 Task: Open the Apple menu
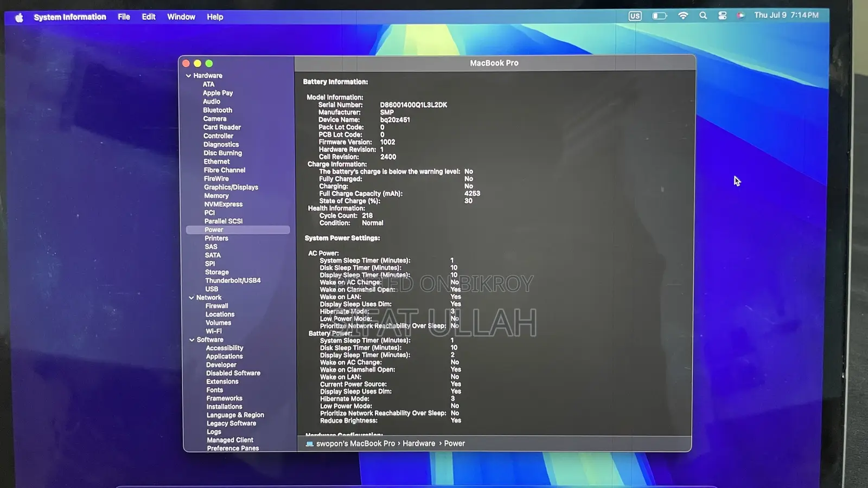pyautogui.click(x=19, y=17)
